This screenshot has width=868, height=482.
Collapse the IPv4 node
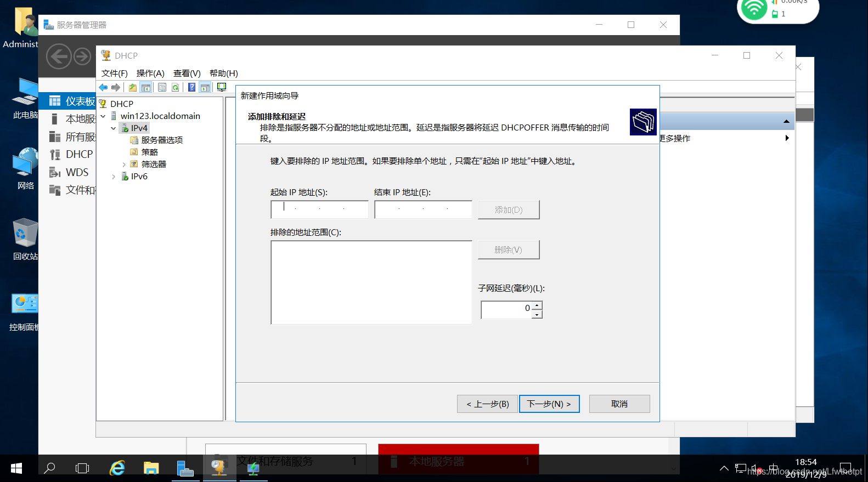coord(114,128)
